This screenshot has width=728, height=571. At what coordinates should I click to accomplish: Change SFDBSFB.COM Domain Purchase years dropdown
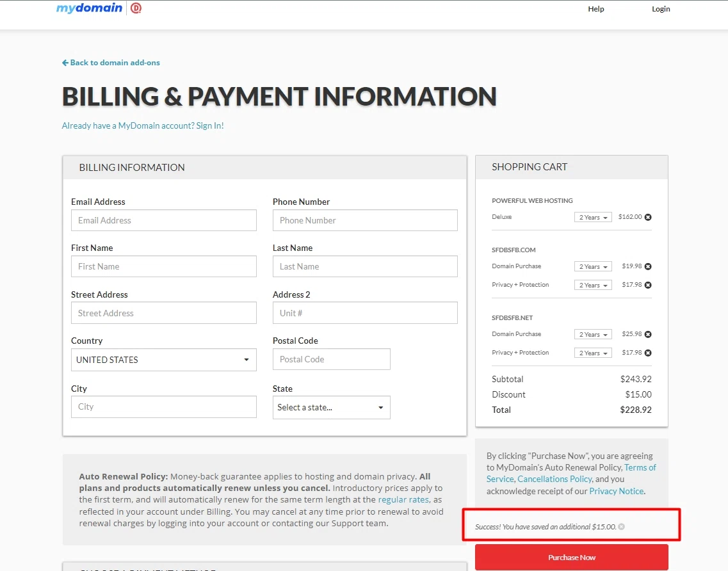[593, 266]
